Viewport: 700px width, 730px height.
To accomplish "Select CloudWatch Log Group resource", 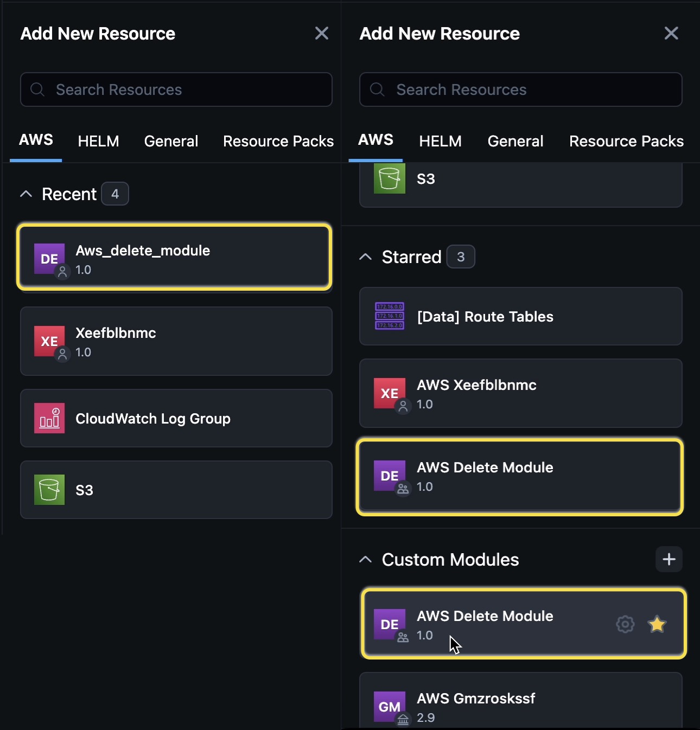I will [176, 418].
